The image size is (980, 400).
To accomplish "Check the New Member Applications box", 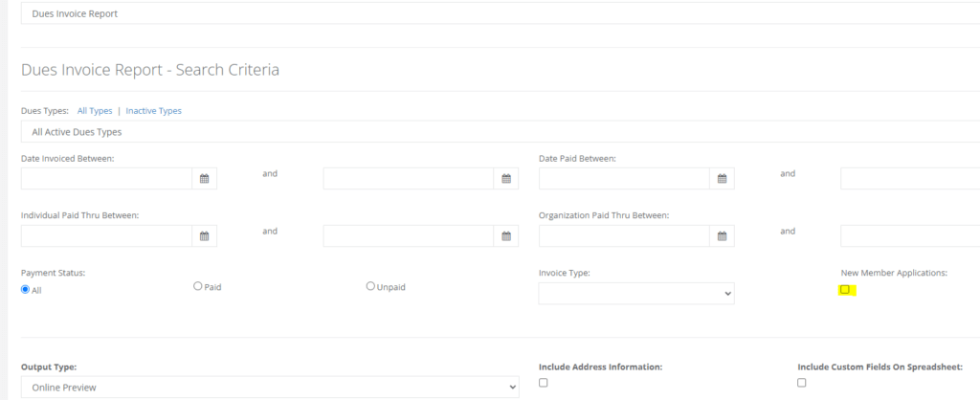I will tap(845, 289).
